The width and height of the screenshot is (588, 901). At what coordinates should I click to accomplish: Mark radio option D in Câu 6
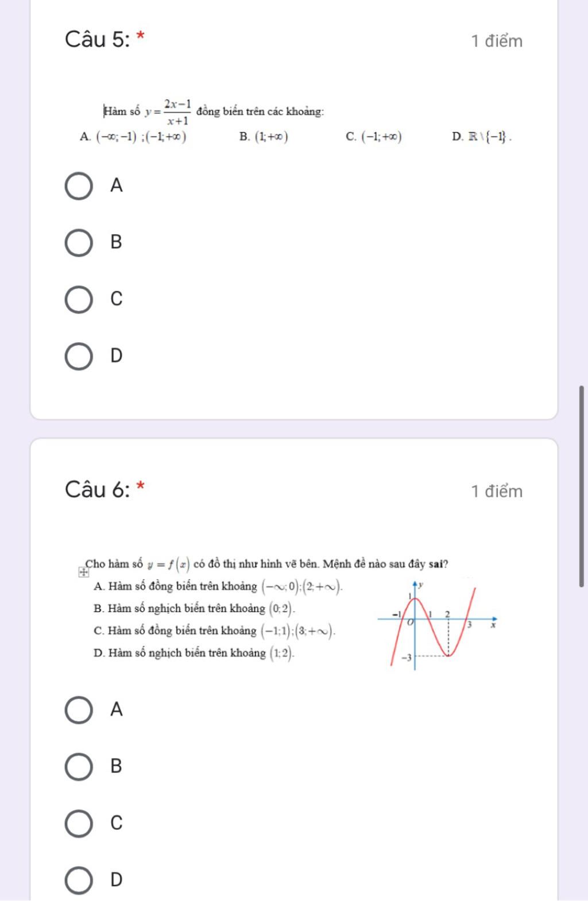click(79, 880)
